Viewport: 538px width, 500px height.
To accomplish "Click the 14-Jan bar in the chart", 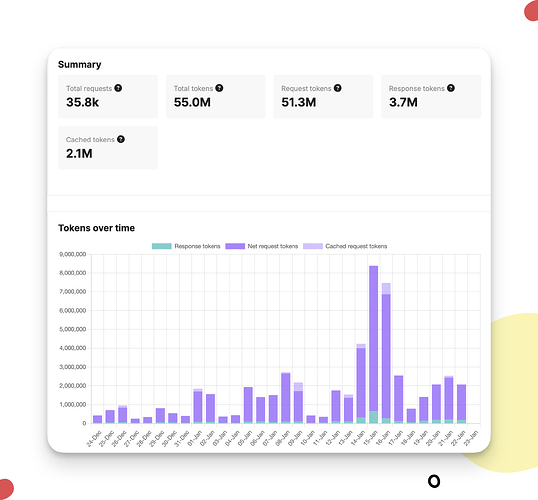I will click(361, 384).
